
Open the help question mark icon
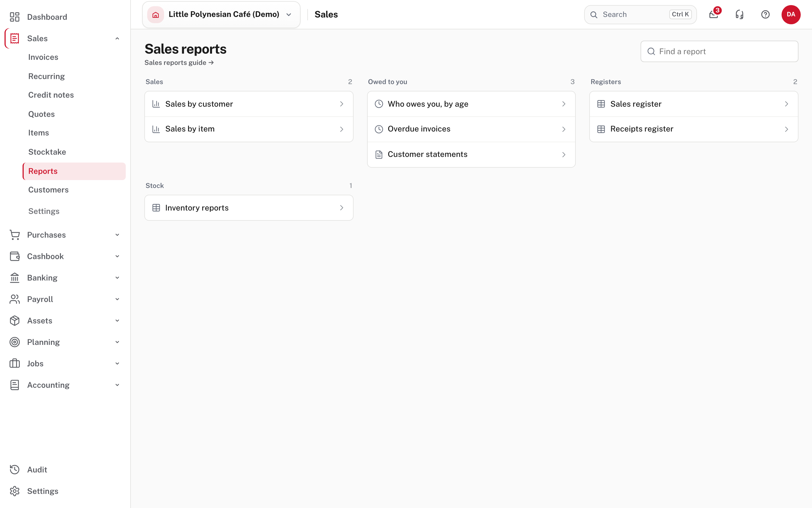click(x=765, y=14)
